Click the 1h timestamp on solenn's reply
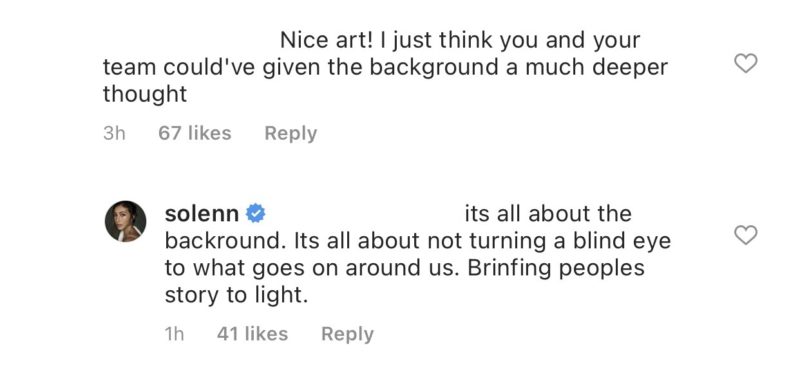Viewport: 800px width, 370px height. point(174,334)
